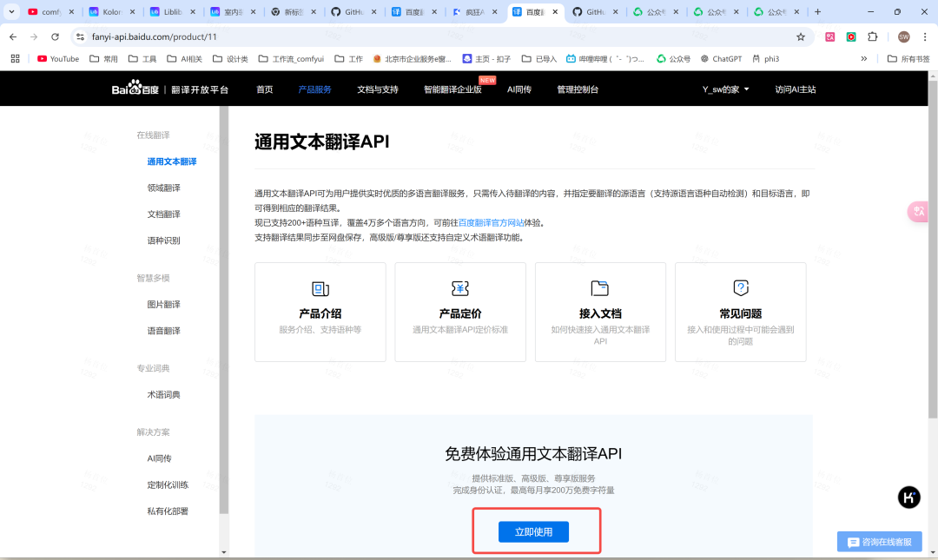This screenshot has width=938, height=560.
Task: Select 通用文本翻译 in the sidebar
Action: pyautogui.click(x=172, y=161)
